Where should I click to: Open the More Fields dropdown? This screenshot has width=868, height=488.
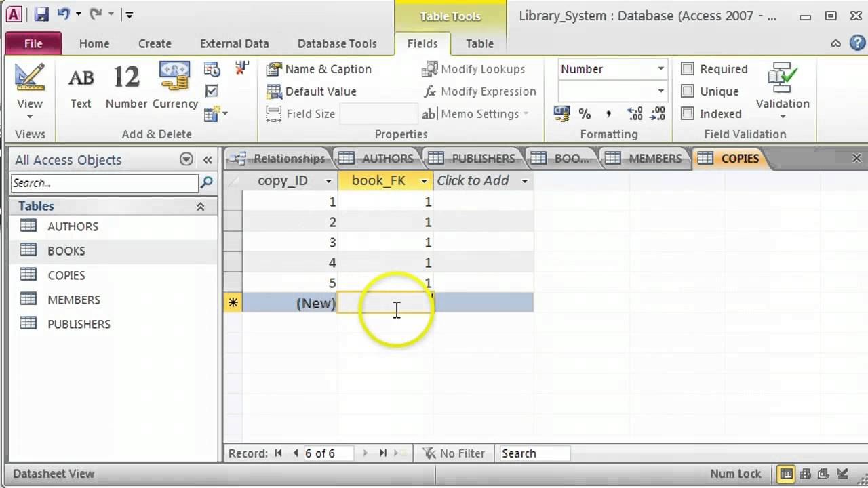(x=216, y=113)
